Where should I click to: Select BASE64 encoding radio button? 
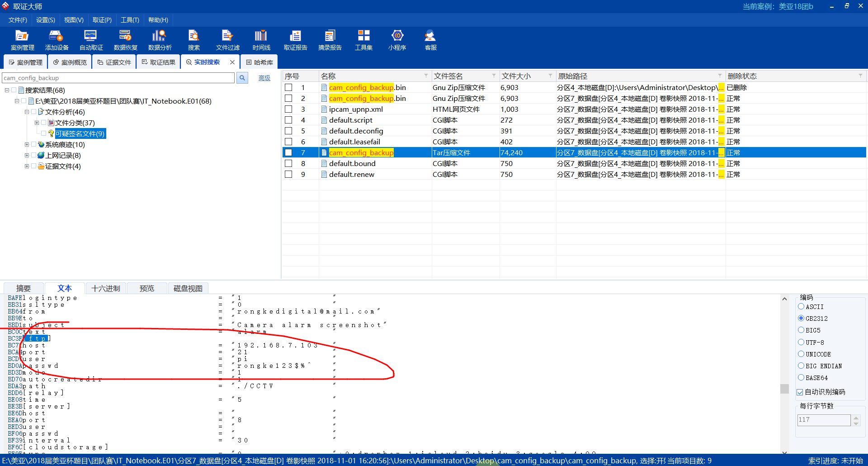801,377
